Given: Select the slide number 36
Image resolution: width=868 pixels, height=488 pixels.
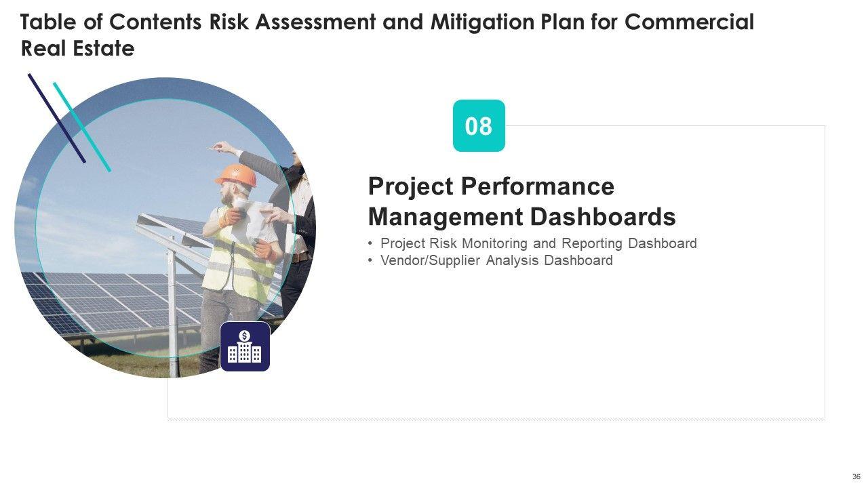Looking at the screenshot, I should (856, 476).
